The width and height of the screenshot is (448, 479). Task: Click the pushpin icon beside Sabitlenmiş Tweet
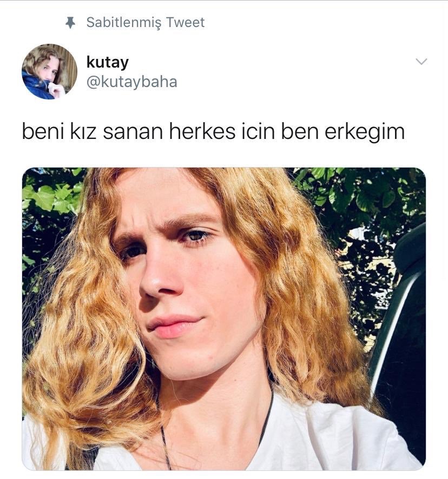[71, 23]
